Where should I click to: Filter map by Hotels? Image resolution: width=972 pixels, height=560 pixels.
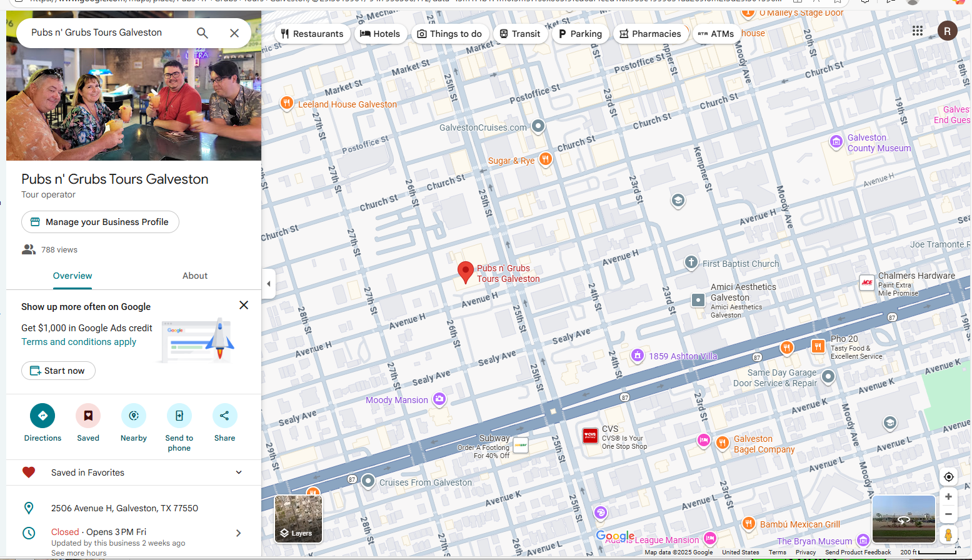(380, 34)
